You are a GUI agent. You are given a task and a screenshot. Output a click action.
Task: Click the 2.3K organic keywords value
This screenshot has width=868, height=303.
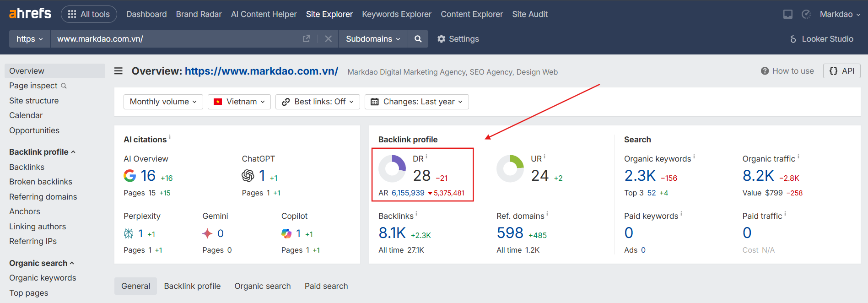pos(640,176)
